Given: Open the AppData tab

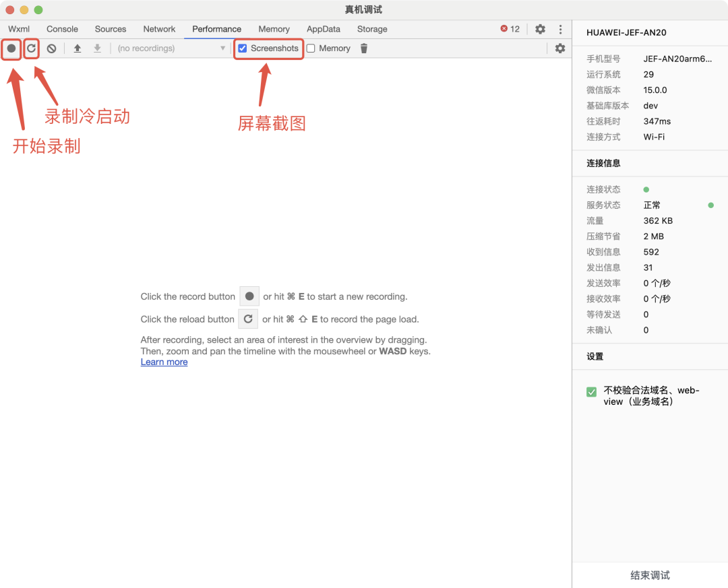Looking at the screenshot, I should point(323,29).
